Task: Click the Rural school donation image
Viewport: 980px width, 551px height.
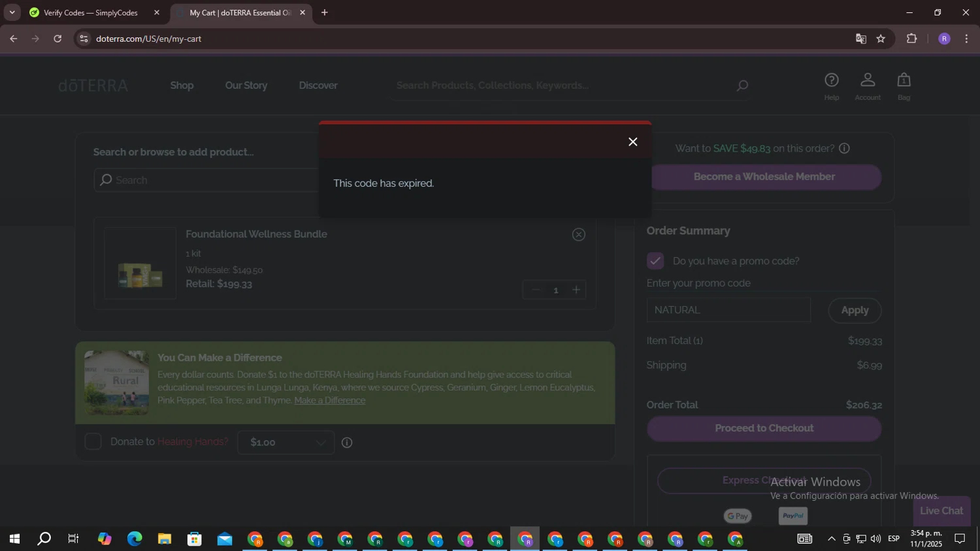Action: click(116, 383)
